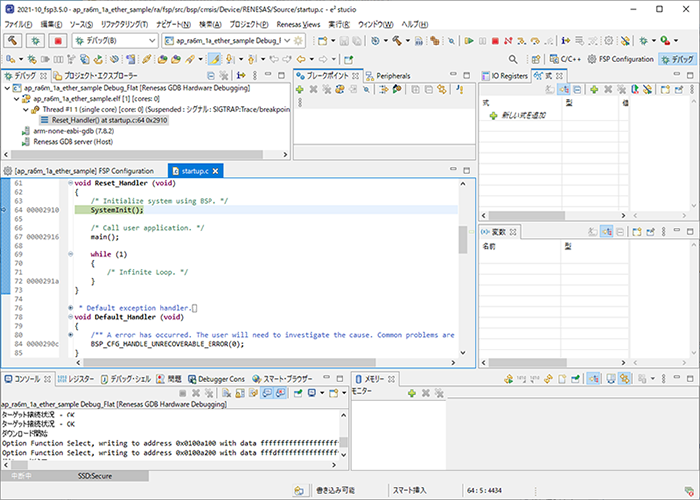This screenshot has height=500, width=700.
Task: Expand the Default exception handler comment fold
Action: click(x=71, y=308)
